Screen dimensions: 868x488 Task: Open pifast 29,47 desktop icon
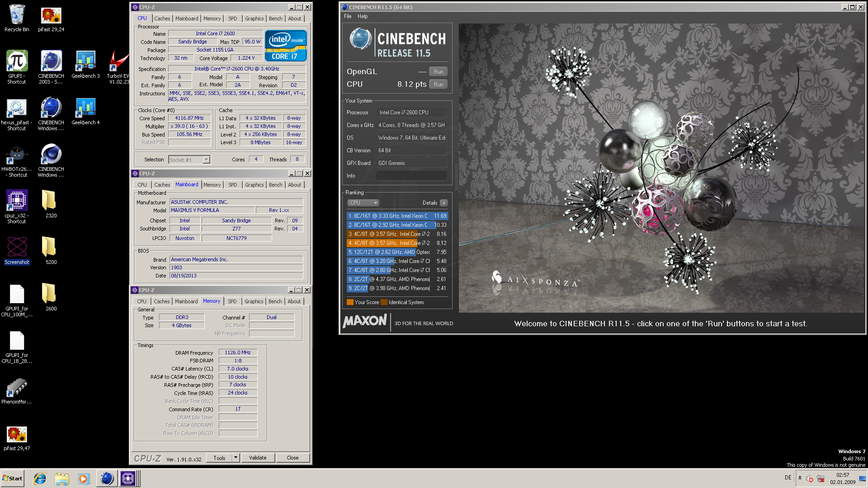(17, 438)
